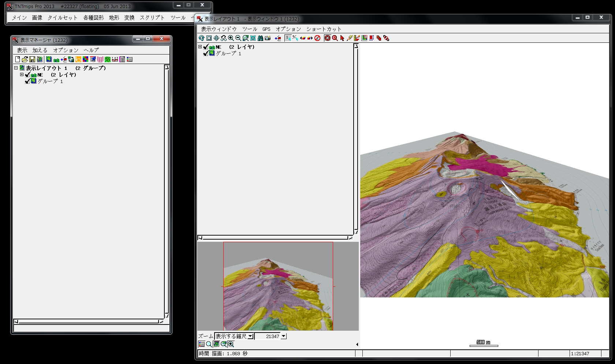Open 表示ウィンドウ menu
Viewport: 615px width, 364px height.
point(219,29)
